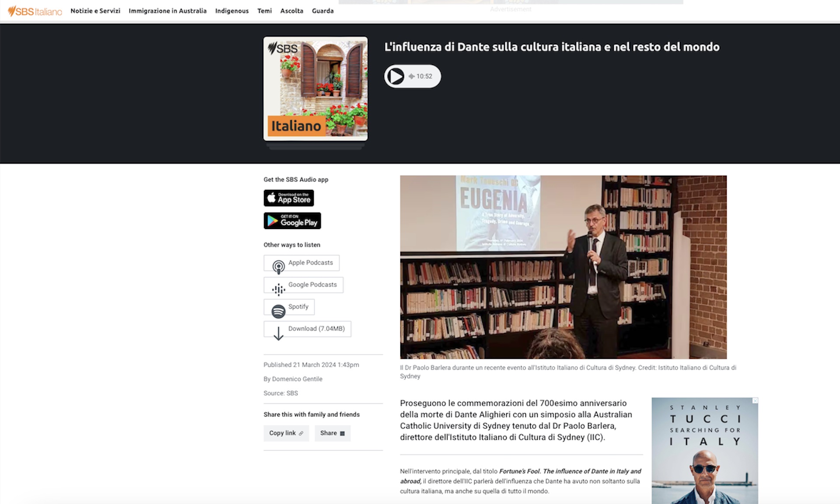The width and height of the screenshot is (840, 504).
Task: Click the Apple Podcasts icon
Action: [279, 266]
